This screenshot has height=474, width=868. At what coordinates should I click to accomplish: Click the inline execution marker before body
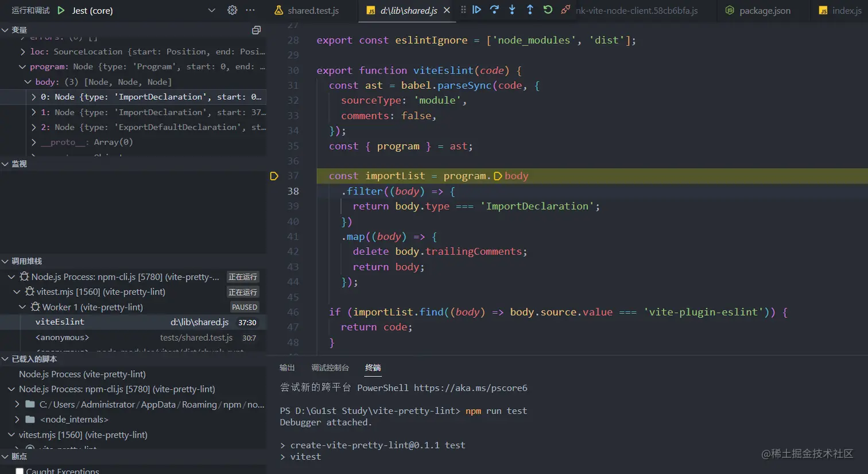point(498,176)
